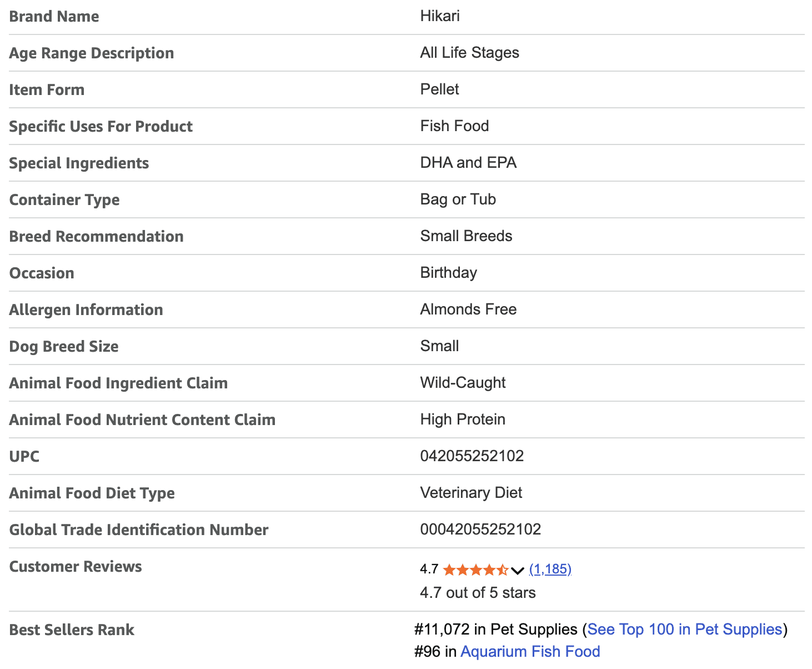This screenshot has height=669, width=812.
Task: Click the Item Form "Pellet" value
Action: (x=439, y=89)
